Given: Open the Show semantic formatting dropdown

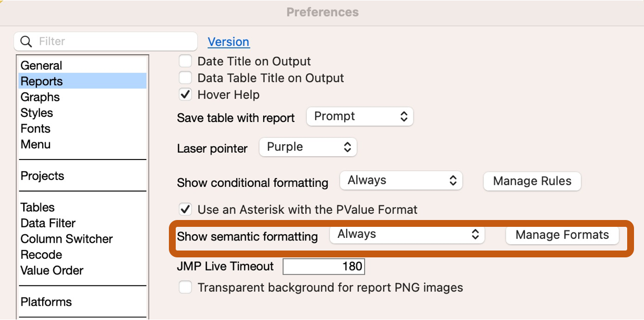Looking at the screenshot, I should [407, 235].
